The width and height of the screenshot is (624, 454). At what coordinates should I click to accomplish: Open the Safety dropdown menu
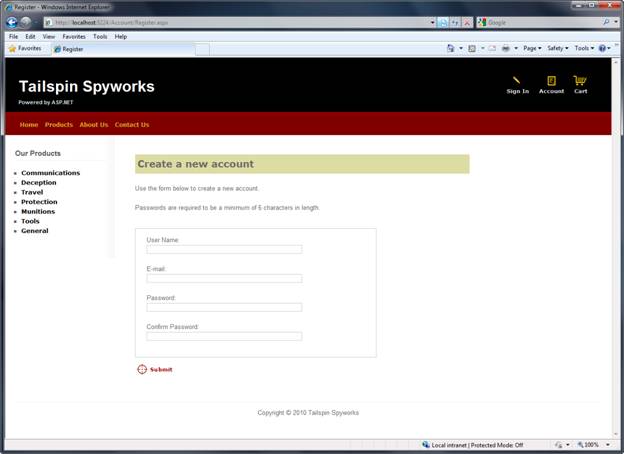point(558,48)
